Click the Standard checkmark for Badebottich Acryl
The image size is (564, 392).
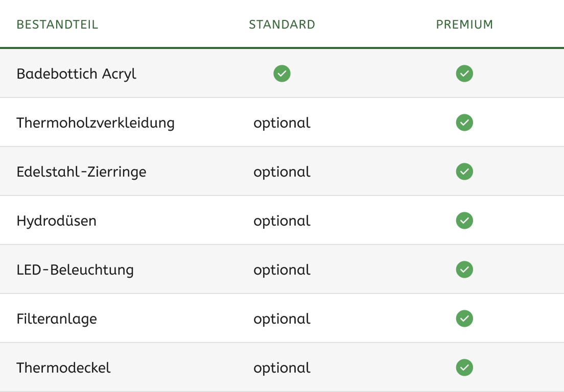(x=282, y=73)
